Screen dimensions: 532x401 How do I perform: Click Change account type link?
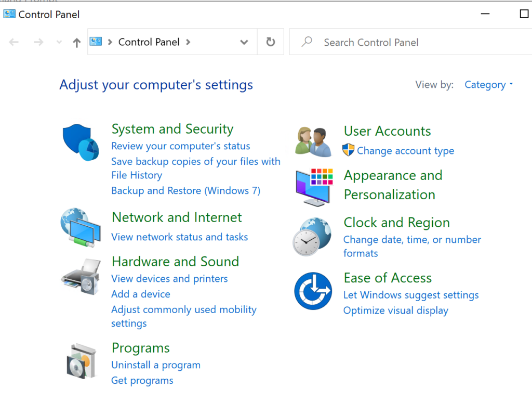pos(405,151)
